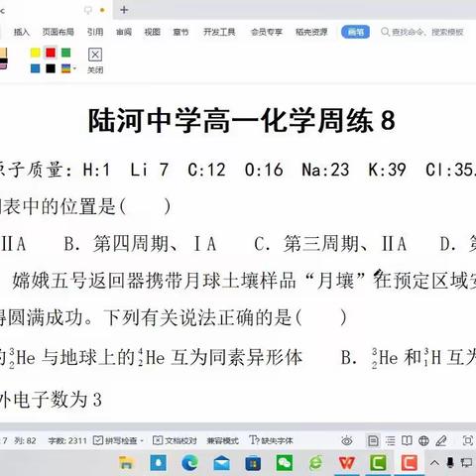Switch to reading view book icon
This screenshot has height=476, width=476.
pyautogui.click(x=407, y=440)
